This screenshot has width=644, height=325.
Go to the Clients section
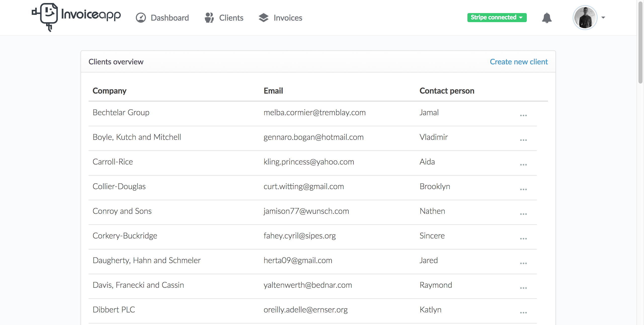point(231,18)
